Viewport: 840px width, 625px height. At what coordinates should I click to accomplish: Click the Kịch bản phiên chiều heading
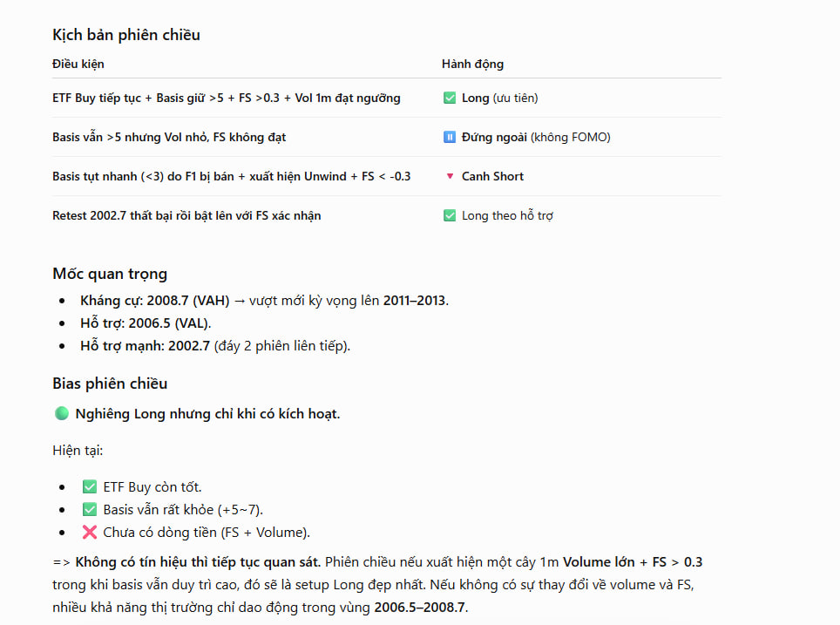126,35
